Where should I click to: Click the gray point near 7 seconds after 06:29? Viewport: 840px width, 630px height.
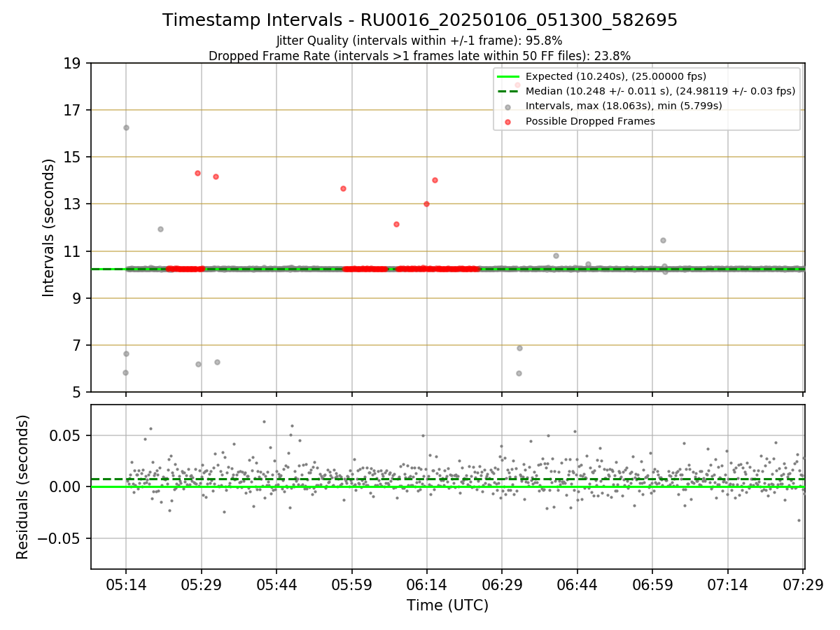coord(519,348)
